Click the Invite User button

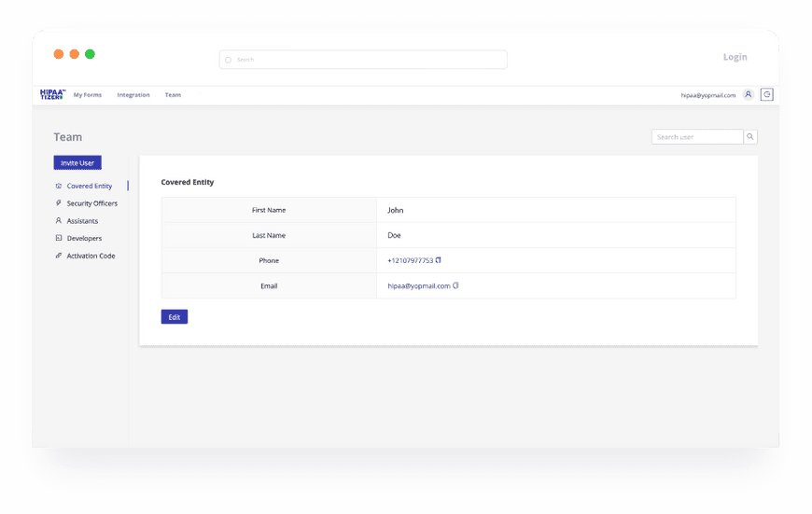[77, 162]
